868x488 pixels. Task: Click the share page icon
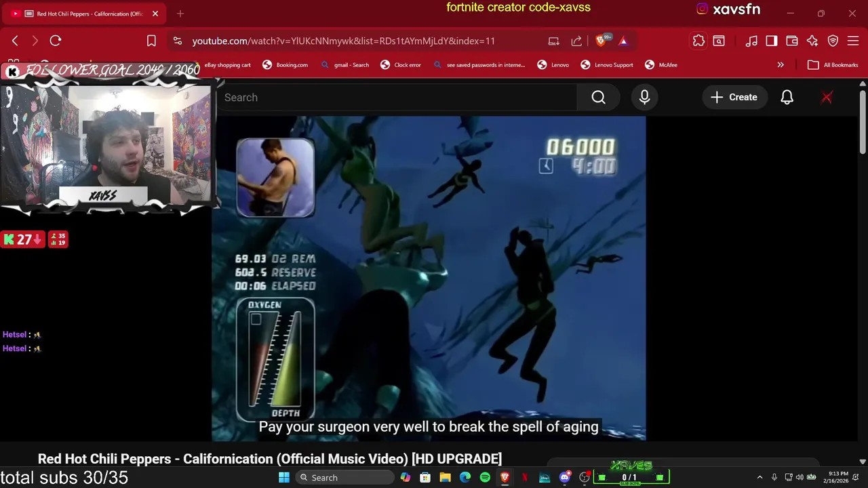pyautogui.click(x=576, y=41)
